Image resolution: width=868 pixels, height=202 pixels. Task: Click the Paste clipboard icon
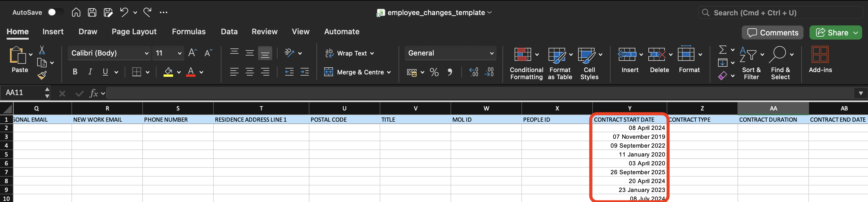click(17, 55)
